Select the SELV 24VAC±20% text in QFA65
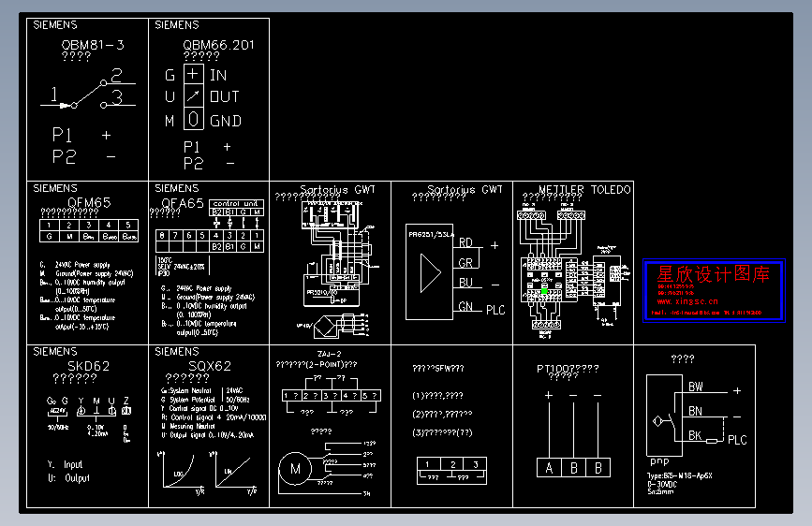The height and width of the screenshot is (526, 812). point(182,267)
